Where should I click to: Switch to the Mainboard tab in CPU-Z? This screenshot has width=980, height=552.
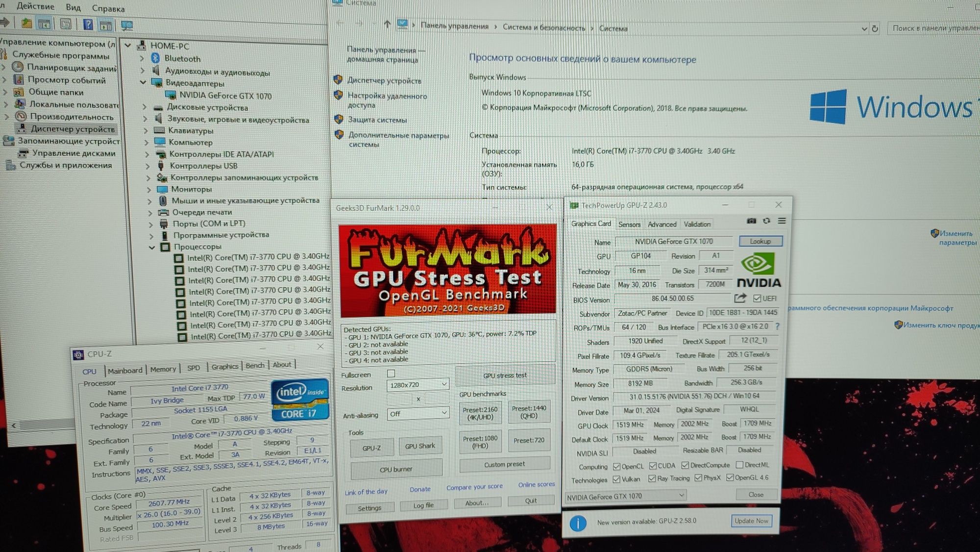(x=125, y=371)
